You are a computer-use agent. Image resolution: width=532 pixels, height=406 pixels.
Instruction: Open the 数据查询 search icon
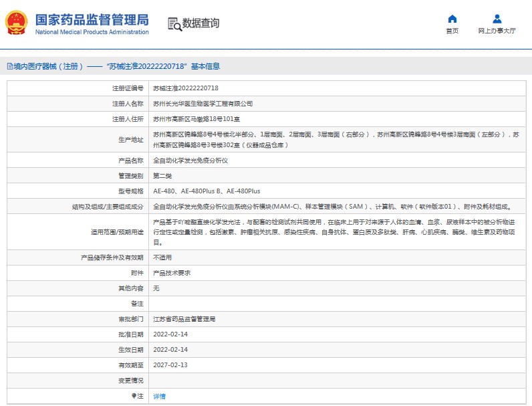coord(174,24)
